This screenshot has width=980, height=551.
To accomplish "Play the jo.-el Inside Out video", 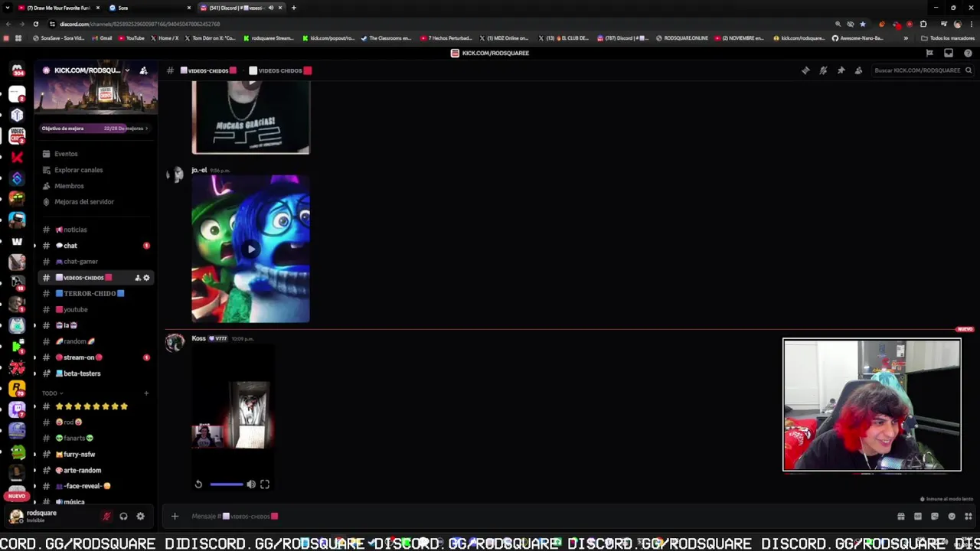I will coord(250,249).
